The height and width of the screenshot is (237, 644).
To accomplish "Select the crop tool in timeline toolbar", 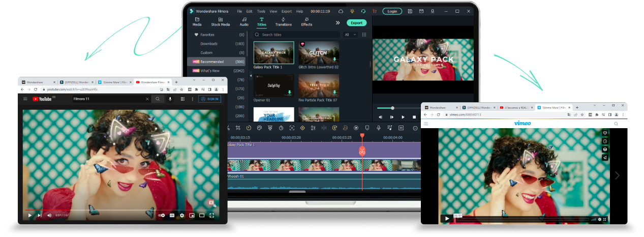I will coord(238,128).
